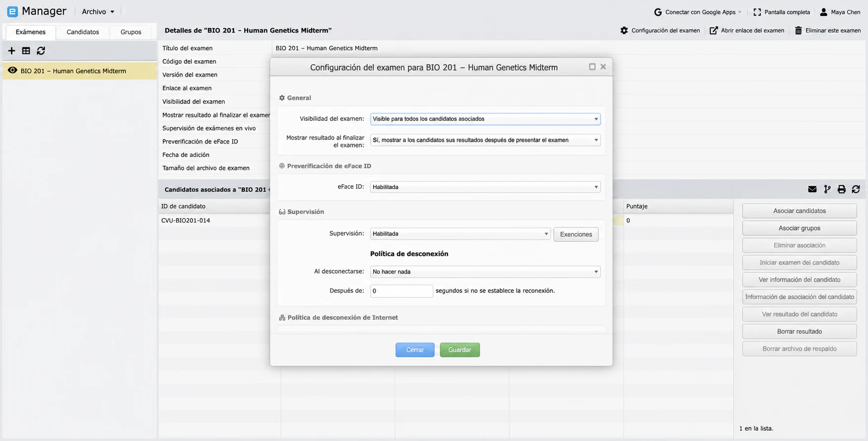Toggle visibility eye for BIO 201 exam
The width and height of the screenshot is (868, 441).
(12, 71)
